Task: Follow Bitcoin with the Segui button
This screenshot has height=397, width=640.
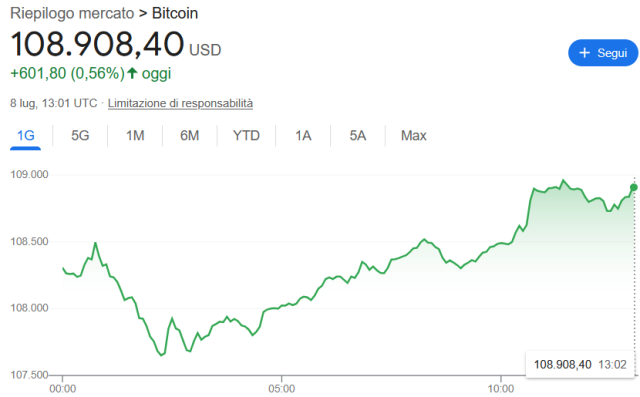Action: 603,53
